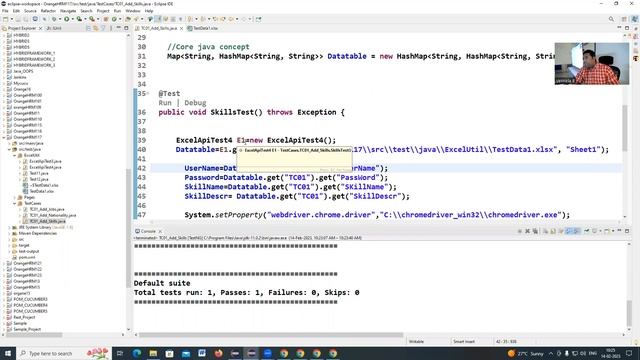Maximize the Project Explorer view
This screenshot has height=360, width=640.
click(x=126, y=28)
